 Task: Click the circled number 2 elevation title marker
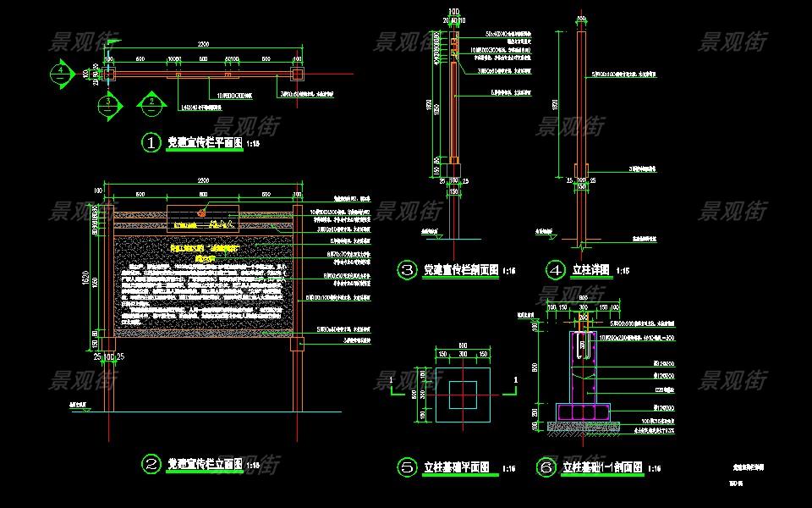coord(151,464)
